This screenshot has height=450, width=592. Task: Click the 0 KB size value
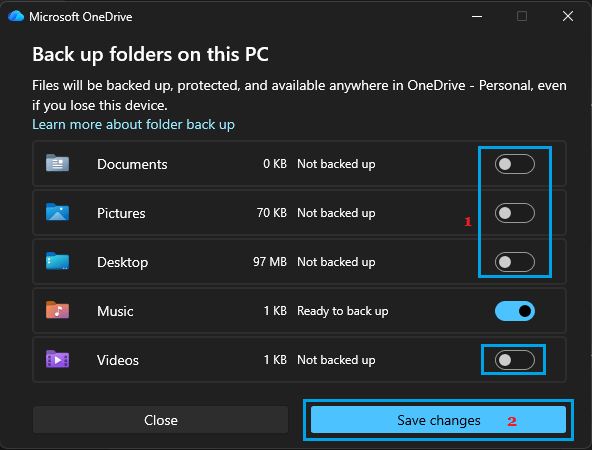(x=275, y=163)
